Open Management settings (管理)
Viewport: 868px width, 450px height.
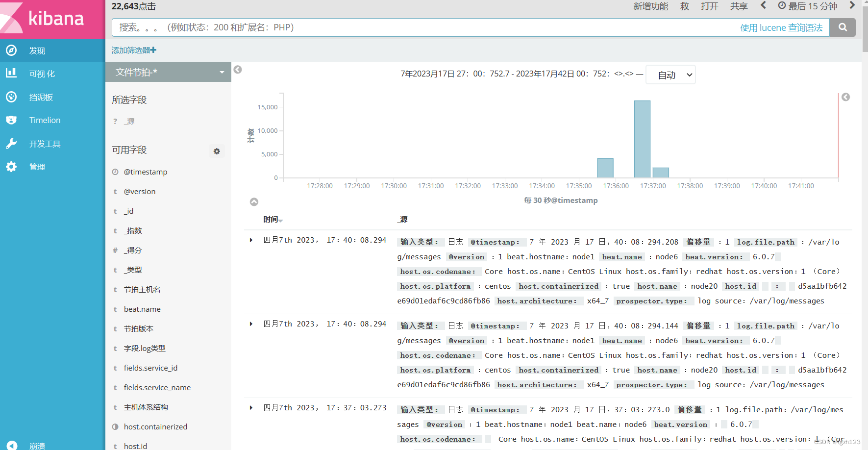tap(37, 166)
